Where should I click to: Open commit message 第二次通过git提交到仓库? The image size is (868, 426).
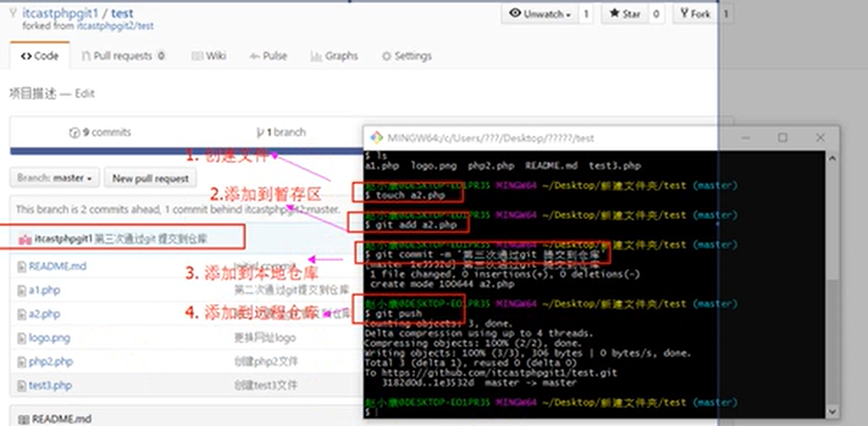(292, 290)
